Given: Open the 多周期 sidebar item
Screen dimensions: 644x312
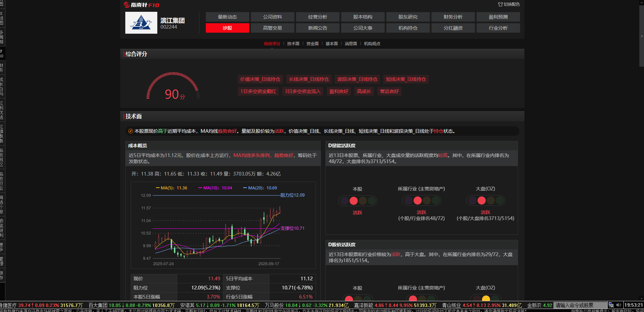Looking at the screenshot, I should coord(2,37).
